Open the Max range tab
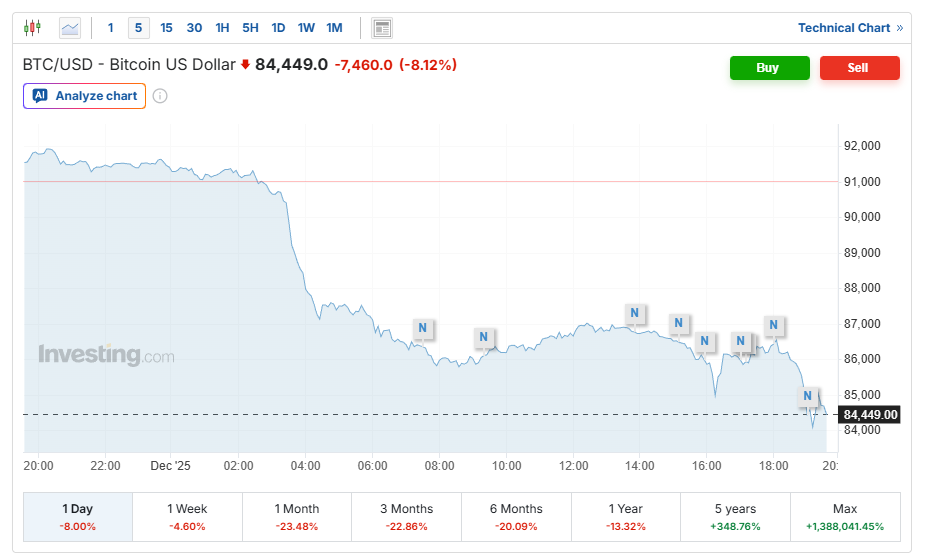This screenshot has width=925, height=557. 845,516
